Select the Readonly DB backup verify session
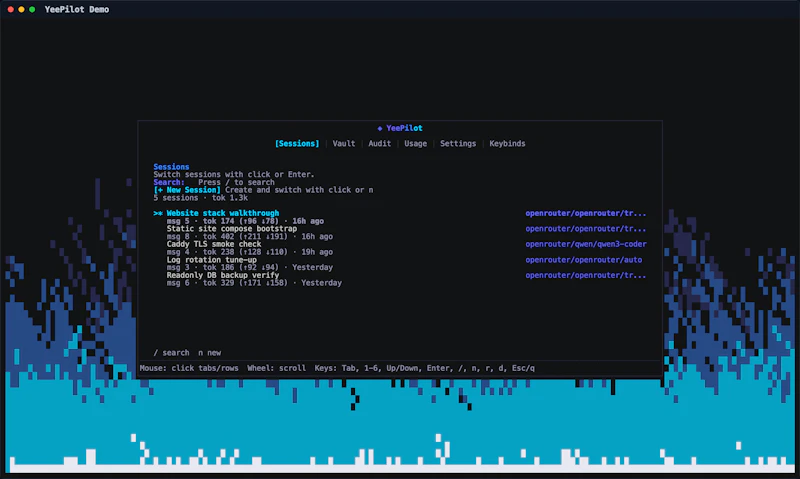800x479 pixels. pyautogui.click(x=222, y=275)
